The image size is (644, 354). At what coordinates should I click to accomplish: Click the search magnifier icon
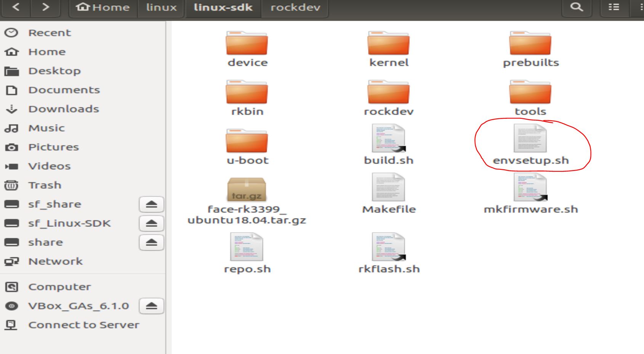pyautogui.click(x=577, y=7)
